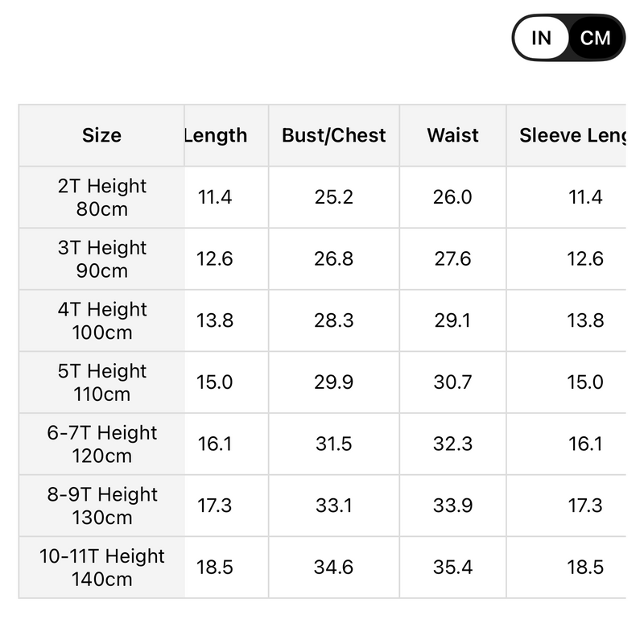This screenshot has height=644, width=644.
Task: Select the 3T Height 90cm row label
Action: pyautogui.click(x=101, y=259)
